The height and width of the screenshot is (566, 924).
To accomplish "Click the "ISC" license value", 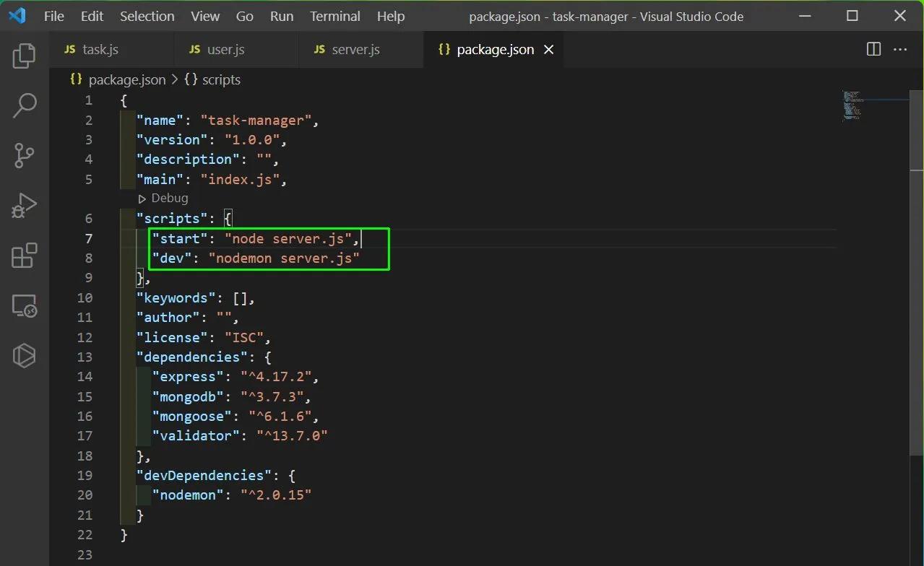I will pyautogui.click(x=244, y=337).
